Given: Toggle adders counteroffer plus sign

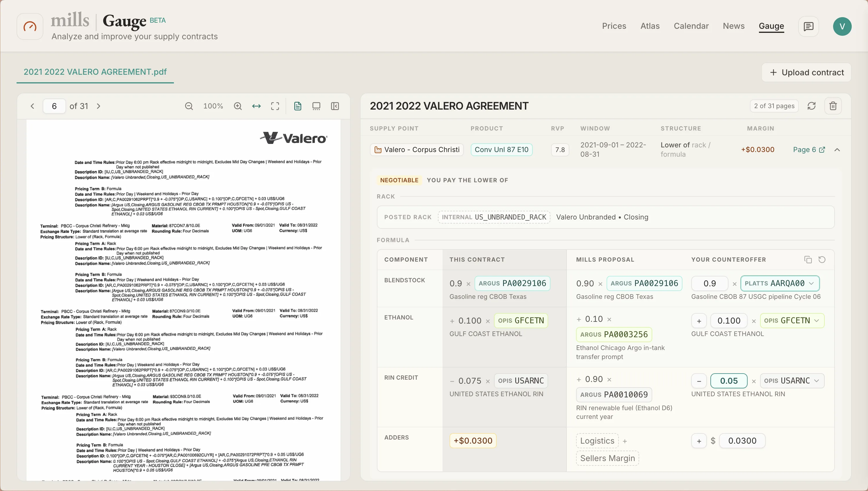Looking at the screenshot, I should click(699, 441).
